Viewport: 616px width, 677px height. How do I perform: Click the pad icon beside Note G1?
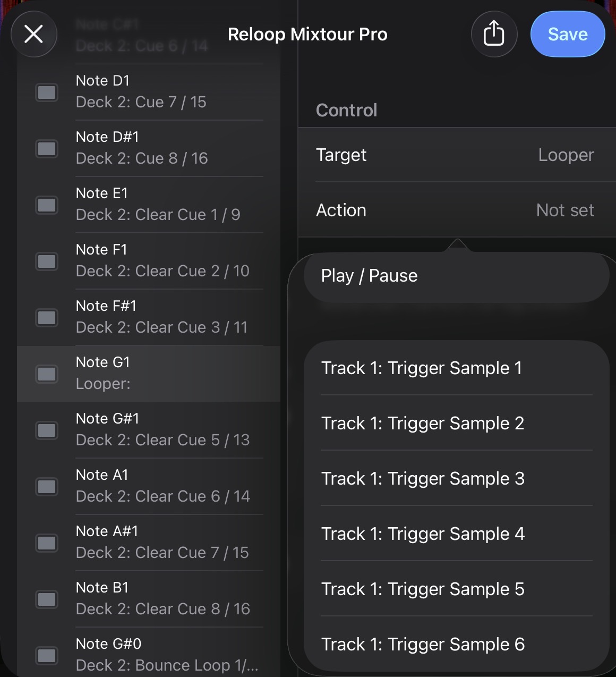pos(47,374)
